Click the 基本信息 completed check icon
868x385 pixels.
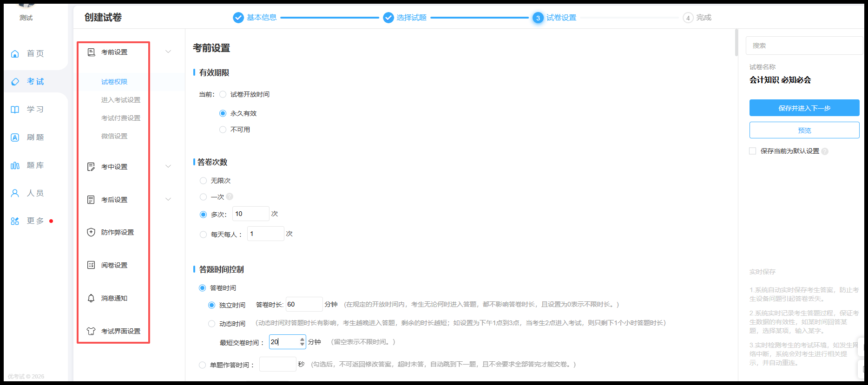[238, 18]
